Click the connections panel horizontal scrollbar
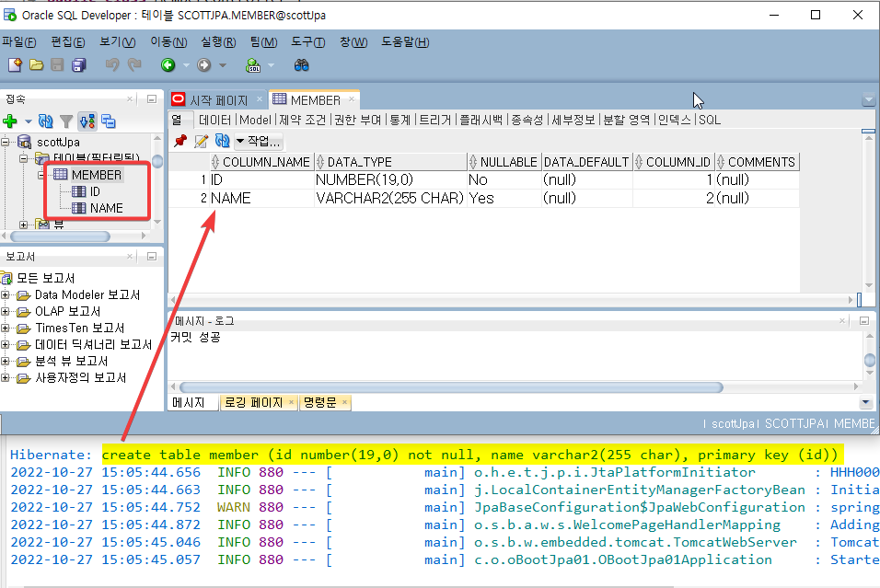Image resolution: width=880 pixels, height=588 pixels. coord(60,236)
